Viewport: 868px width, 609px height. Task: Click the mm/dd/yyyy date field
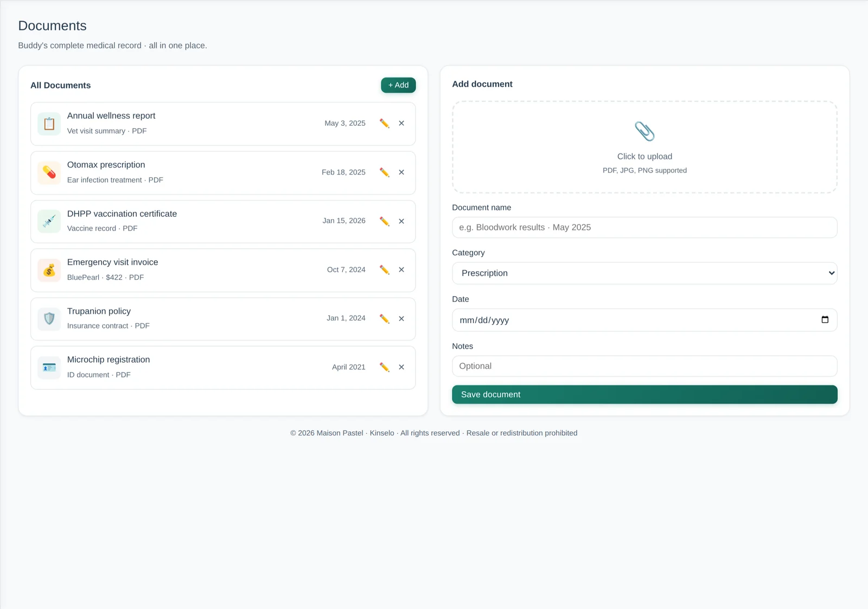[644, 320]
